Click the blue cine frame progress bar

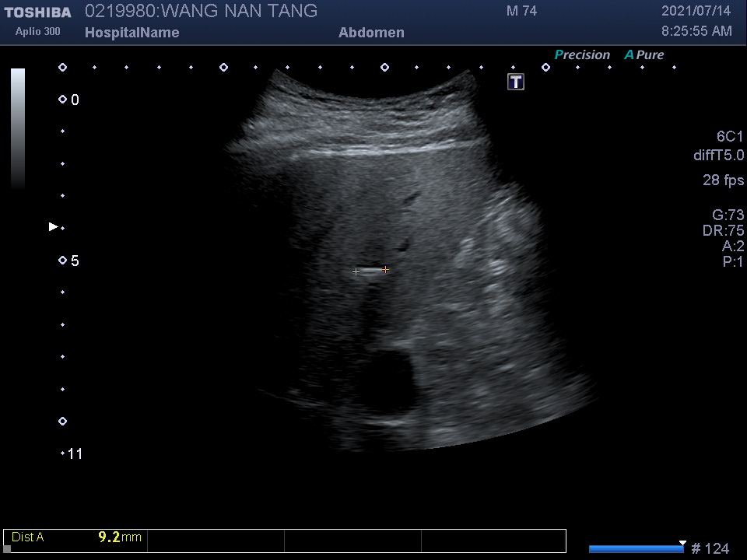tap(635, 549)
